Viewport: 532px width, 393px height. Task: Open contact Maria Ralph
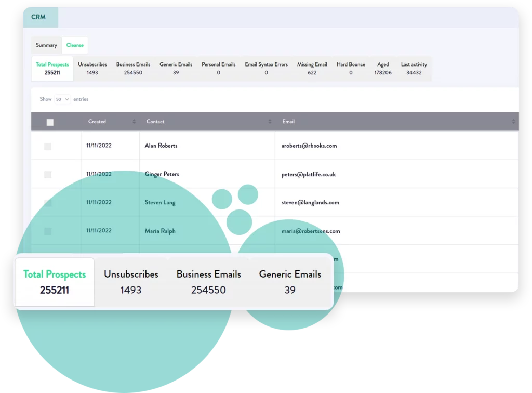pyautogui.click(x=160, y=231)
